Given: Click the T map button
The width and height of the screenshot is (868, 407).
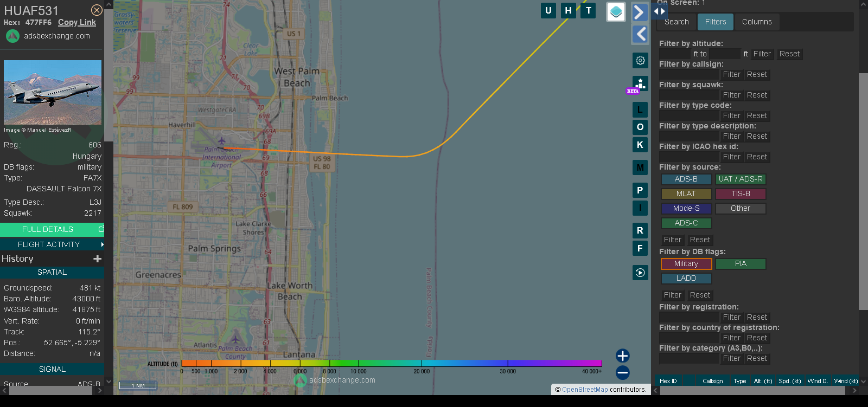Looking at the screenshot, I should click(589, 10).
